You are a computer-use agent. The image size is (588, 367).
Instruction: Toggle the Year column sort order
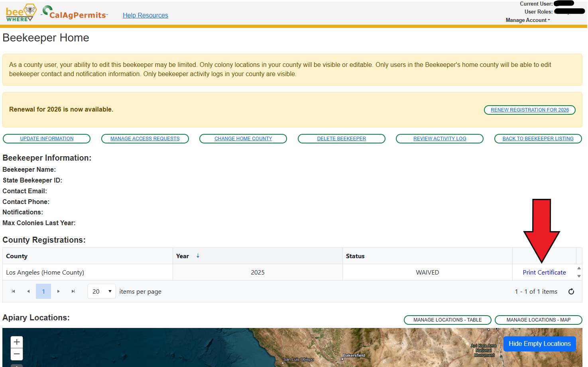point(188,256)
